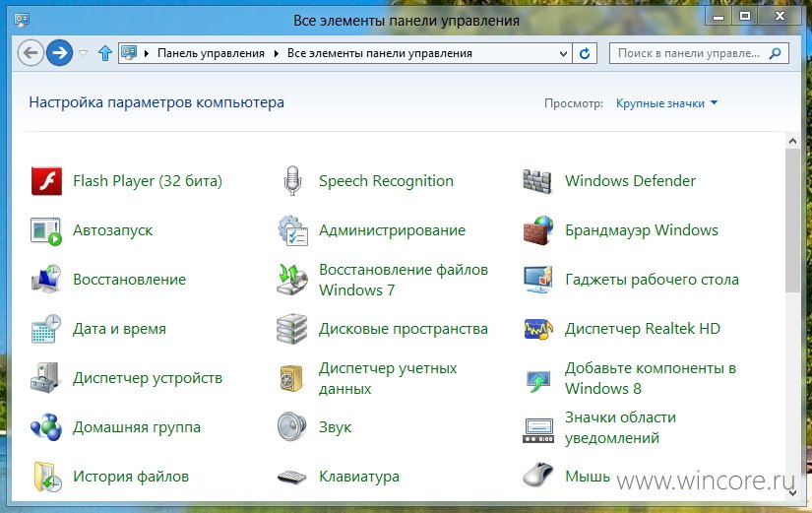Open the История файлов folder icon
This screenshot has height=513, width=812.
pyautogui.click(x=47, y=477)
